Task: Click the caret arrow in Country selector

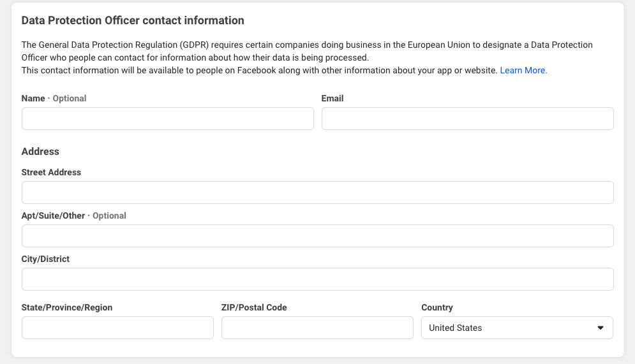Action: [601, 328]
